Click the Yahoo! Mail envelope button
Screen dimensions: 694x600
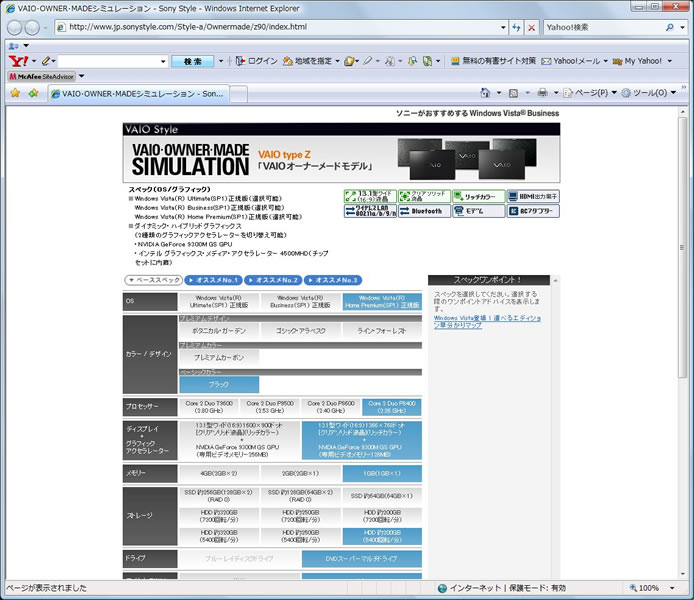coord(571,61)
